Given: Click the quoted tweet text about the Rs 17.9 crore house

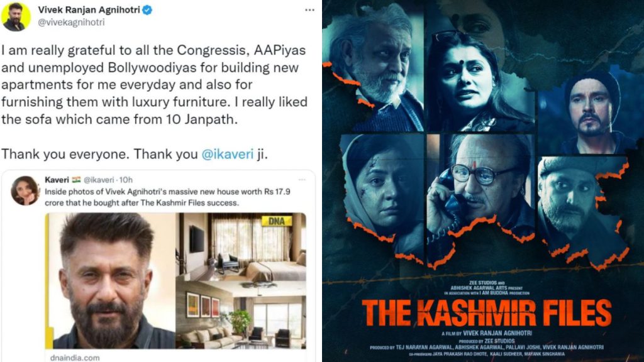Looking at the screenshot, I should (167, 197).
